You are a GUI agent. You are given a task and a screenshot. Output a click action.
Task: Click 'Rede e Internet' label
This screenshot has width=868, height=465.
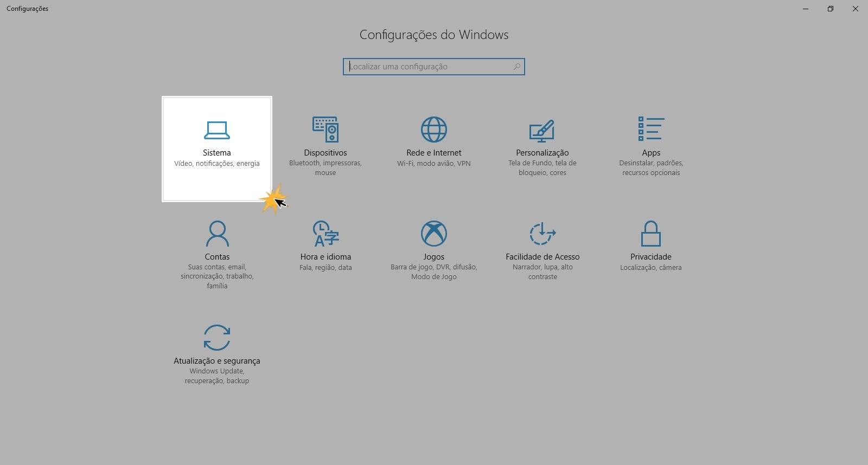tap(434, 153)
